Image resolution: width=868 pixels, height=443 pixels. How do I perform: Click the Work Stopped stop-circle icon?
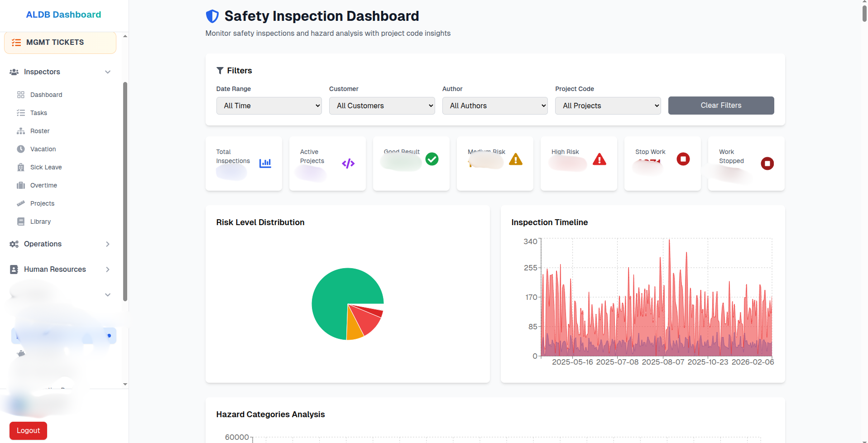coord(767,164)
